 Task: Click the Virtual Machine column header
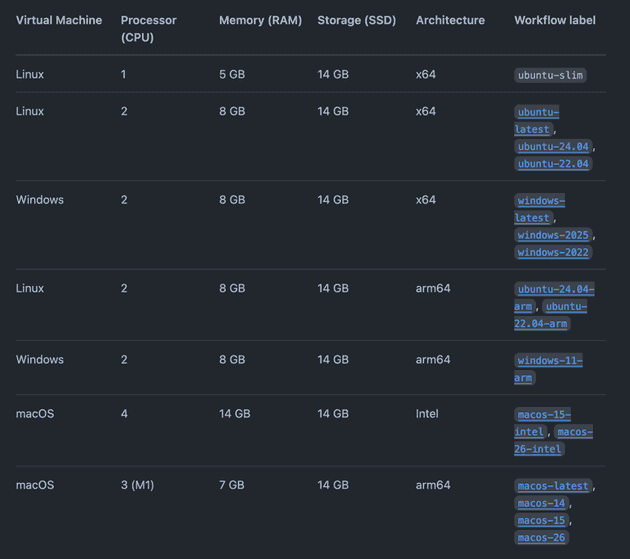click(59, 21)
